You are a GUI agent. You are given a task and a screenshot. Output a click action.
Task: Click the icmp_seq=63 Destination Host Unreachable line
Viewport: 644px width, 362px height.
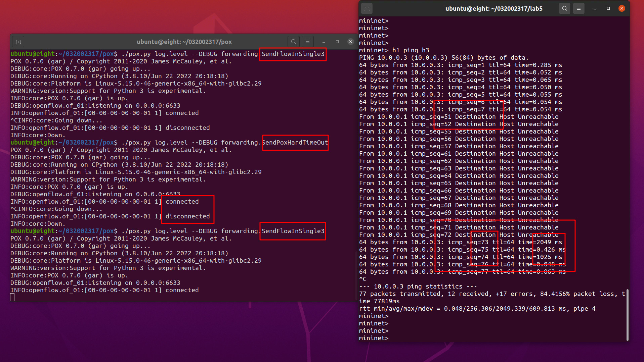click(459, 168)
